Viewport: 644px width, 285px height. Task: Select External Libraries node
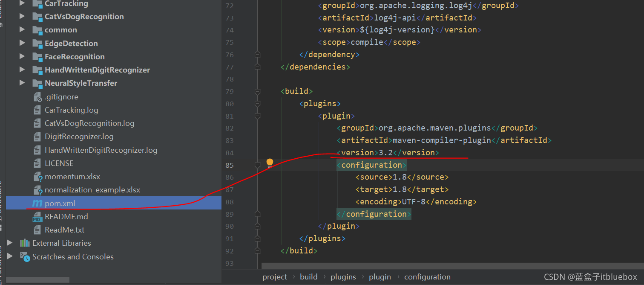click(62, 243)
